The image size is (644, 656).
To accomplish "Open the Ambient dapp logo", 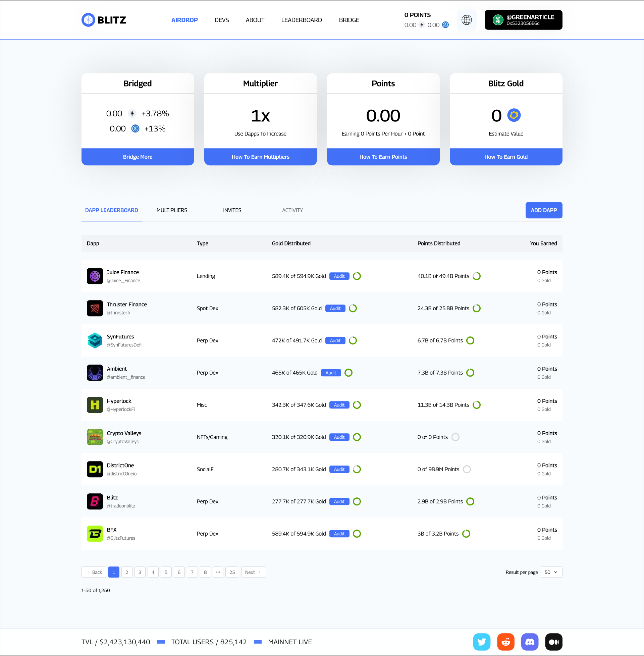I will [95, 373].
